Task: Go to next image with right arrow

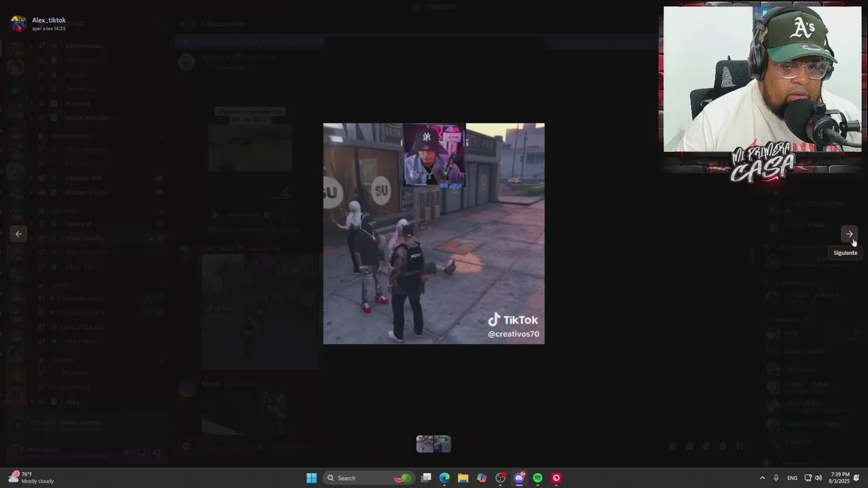Action: tap(849, 234)
